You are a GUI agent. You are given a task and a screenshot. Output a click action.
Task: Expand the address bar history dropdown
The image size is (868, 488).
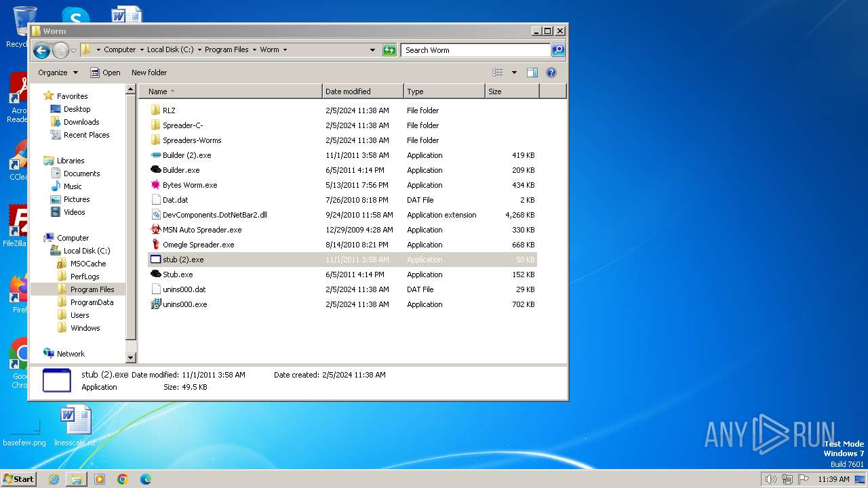[x=372, y=50]
